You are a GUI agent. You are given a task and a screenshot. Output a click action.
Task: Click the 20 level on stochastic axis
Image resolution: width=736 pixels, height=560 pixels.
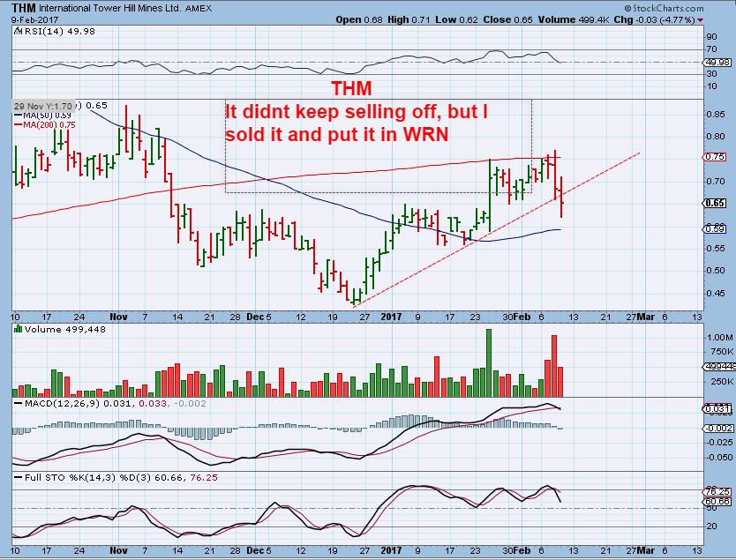pyautogui.click(x=711, y=526)
